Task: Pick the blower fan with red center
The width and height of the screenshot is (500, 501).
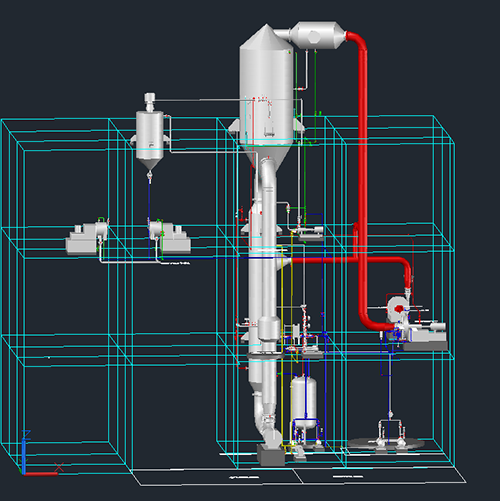Action: 398,310
